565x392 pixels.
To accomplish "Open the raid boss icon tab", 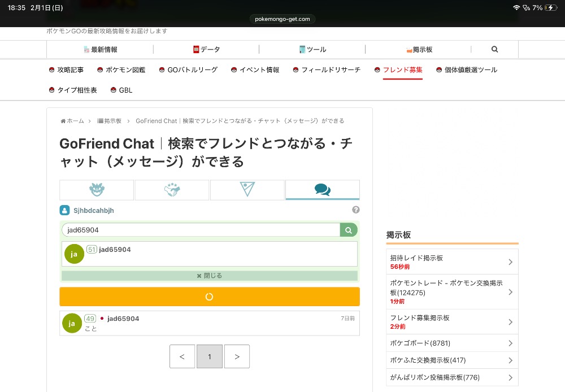I will pos(97,190).
